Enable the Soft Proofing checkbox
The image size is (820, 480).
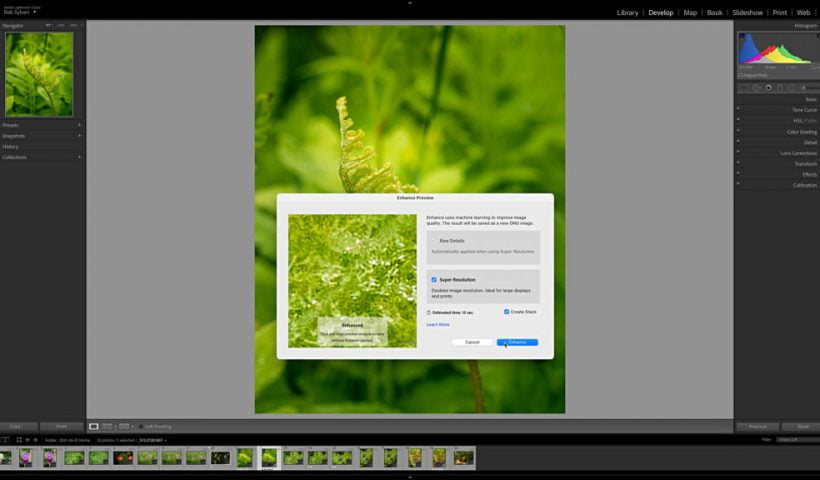pyautogui.click(x=141, y=427)
